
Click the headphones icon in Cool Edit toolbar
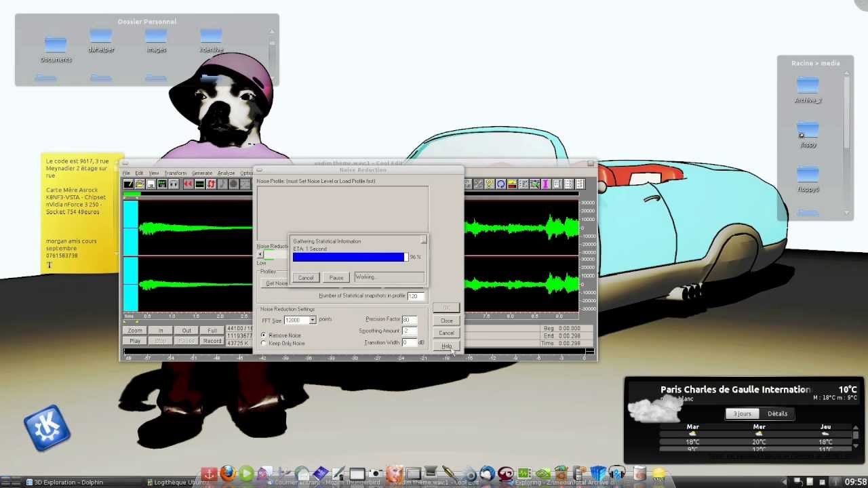[174, 184]
